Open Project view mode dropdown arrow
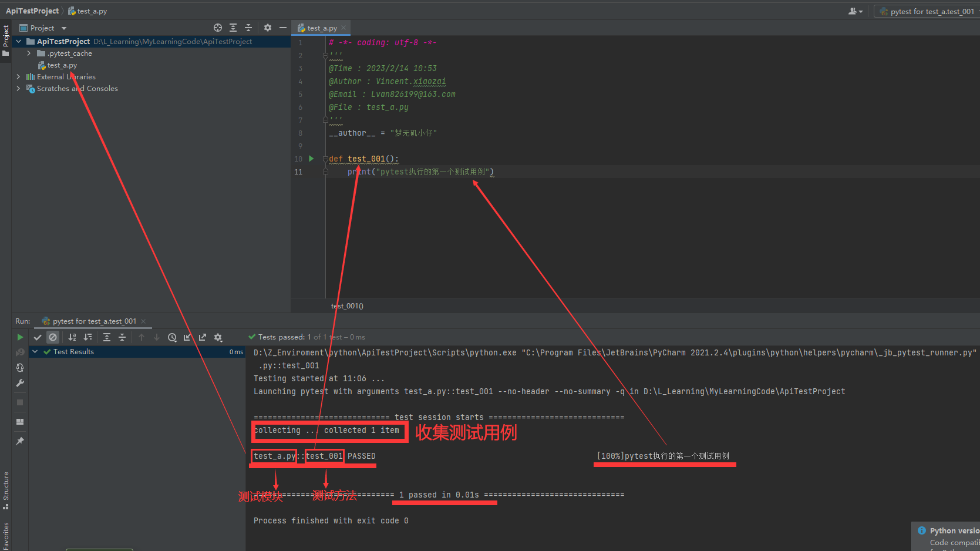980x551 pixels. coord(64,28)
